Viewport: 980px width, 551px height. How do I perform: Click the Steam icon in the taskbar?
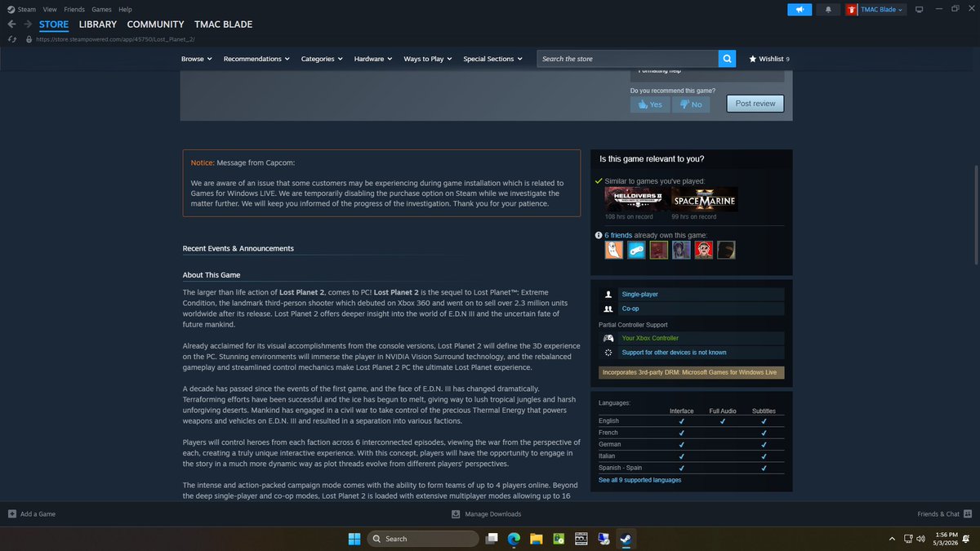pyautogui.click(x=625, y=539)
